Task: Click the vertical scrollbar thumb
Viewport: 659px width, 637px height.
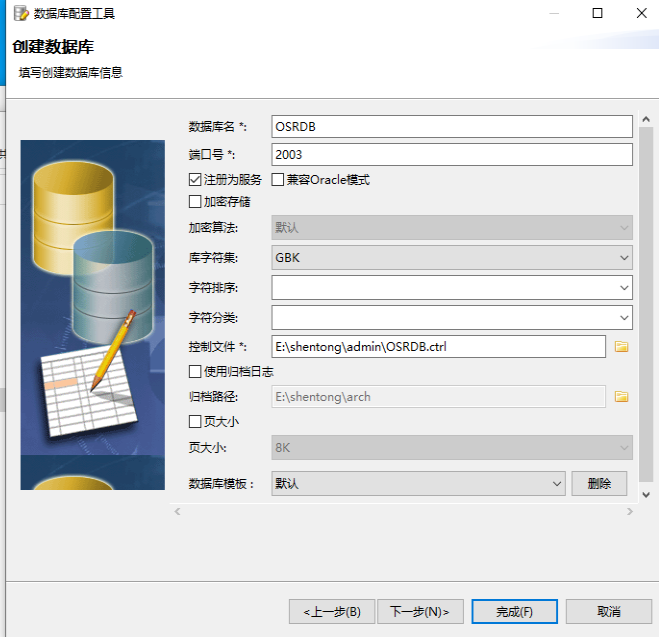Action: point(646,304)
